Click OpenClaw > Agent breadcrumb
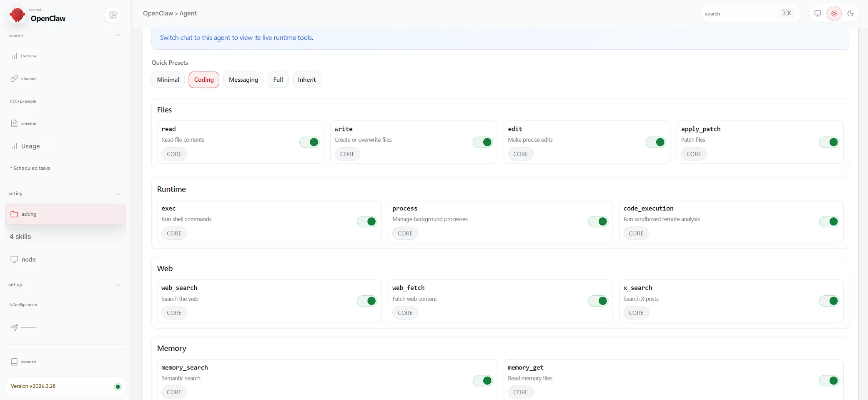The image size is (868, 400). 170,13
